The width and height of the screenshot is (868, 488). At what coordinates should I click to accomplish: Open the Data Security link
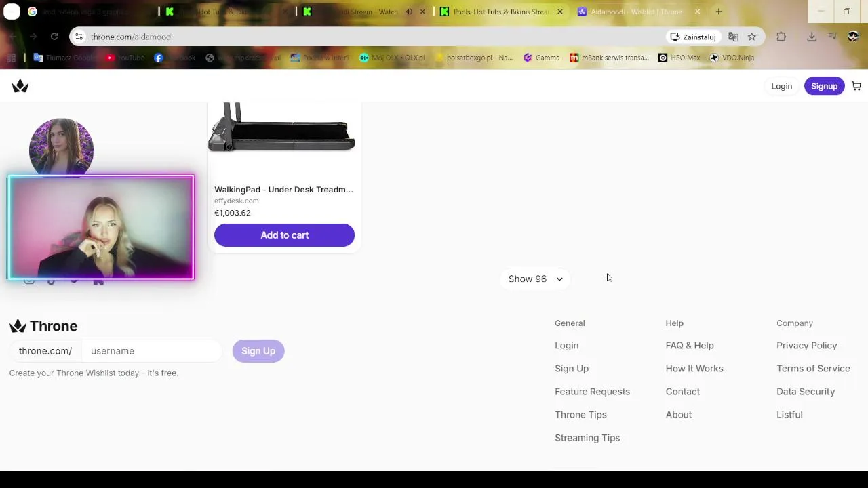[806, 392]
